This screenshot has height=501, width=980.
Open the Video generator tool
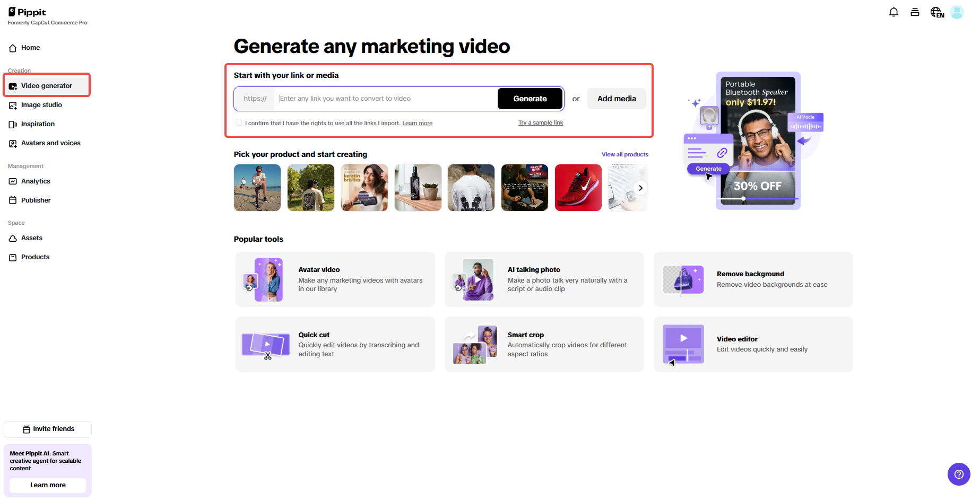coord(47,85)
